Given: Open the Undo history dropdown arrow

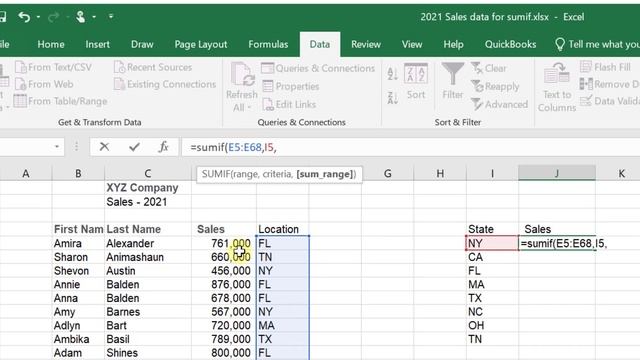Looking at the screenshot, I should click(38, 17).
